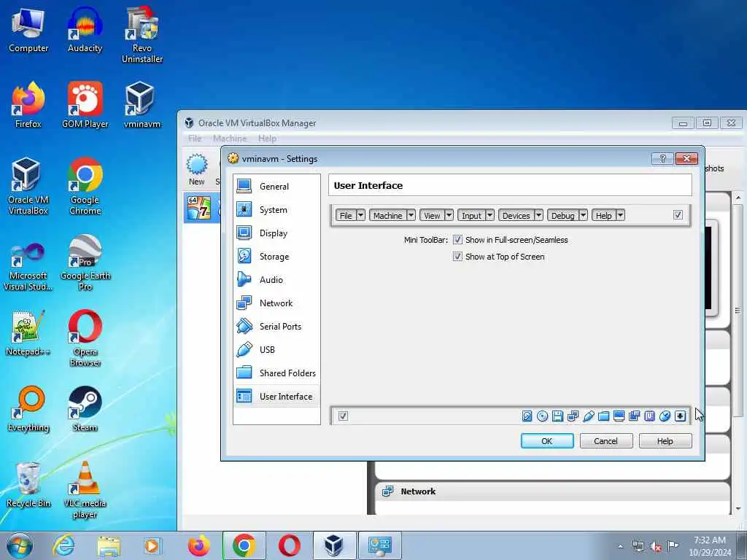747x560 pixels.
Task: Open Help menu in VirtualBox Manager
Action: coord(267,138)
